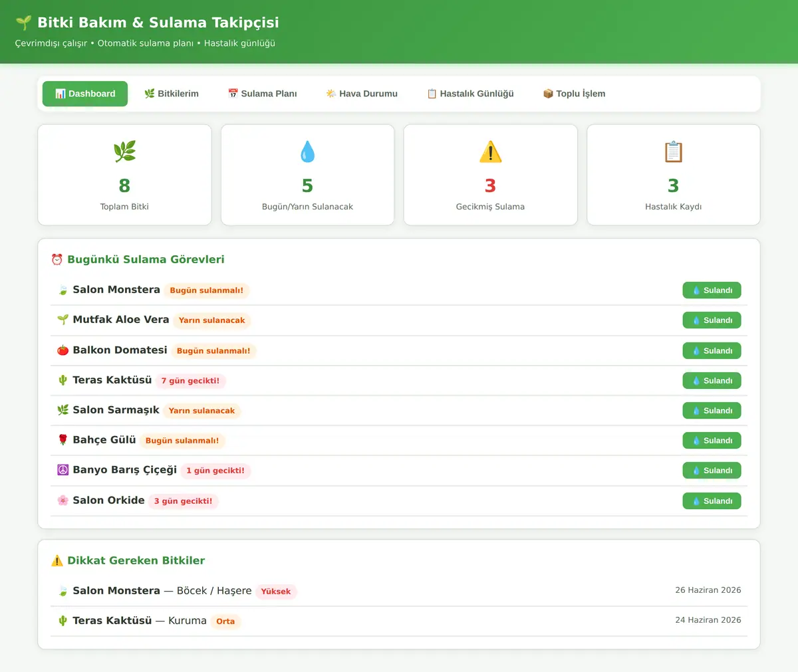Mark Bahçe Gülü as Sulandı
Image resolution: width=798 pixels, height=672 pixels.
click(712, 441)
